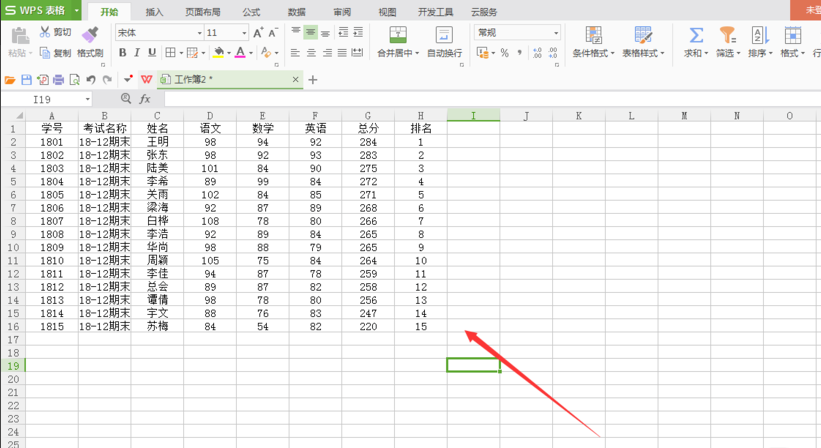
Task: Click the AutoSum (求和) sigma icon
Action: 696,36
